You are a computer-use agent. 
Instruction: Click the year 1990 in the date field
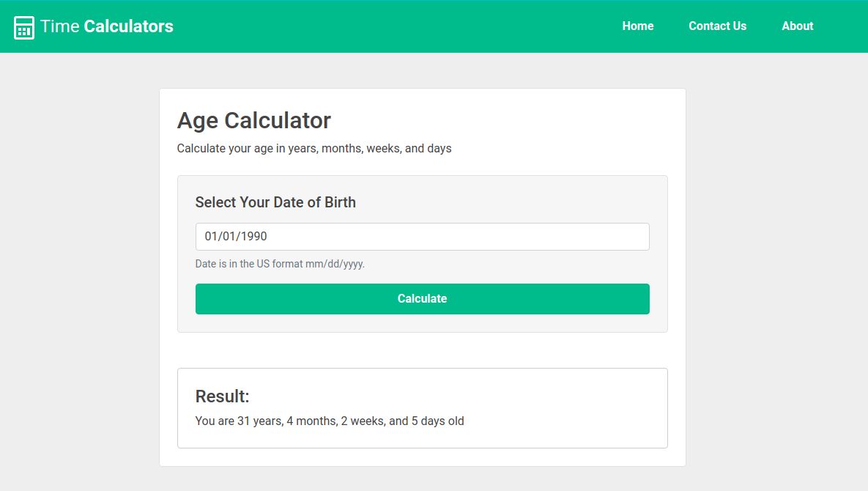click(253, 237)
